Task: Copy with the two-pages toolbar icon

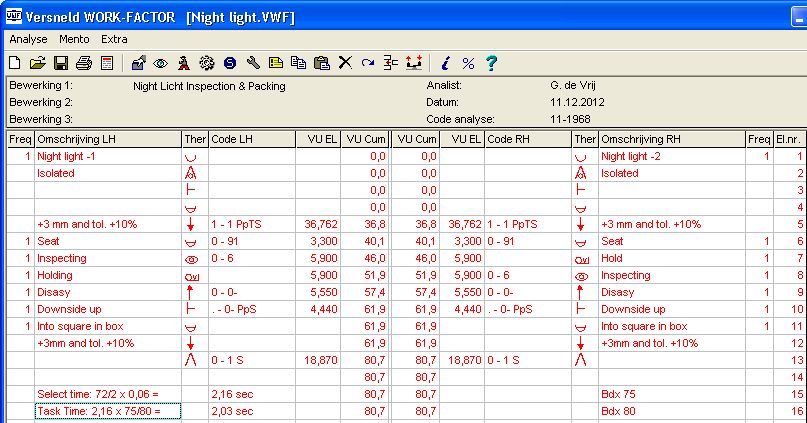Action: 299,63
